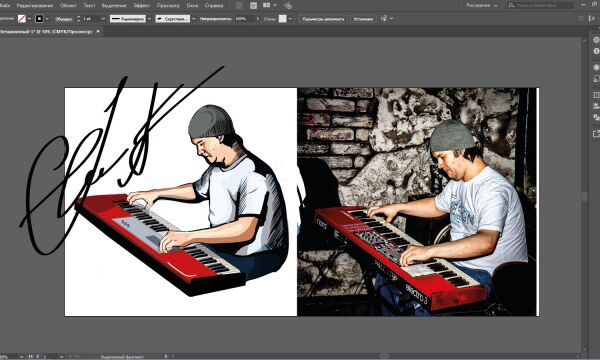Click the Stock icon in menu bar
This screenshot has height=360, width=600.
[253, 5]
